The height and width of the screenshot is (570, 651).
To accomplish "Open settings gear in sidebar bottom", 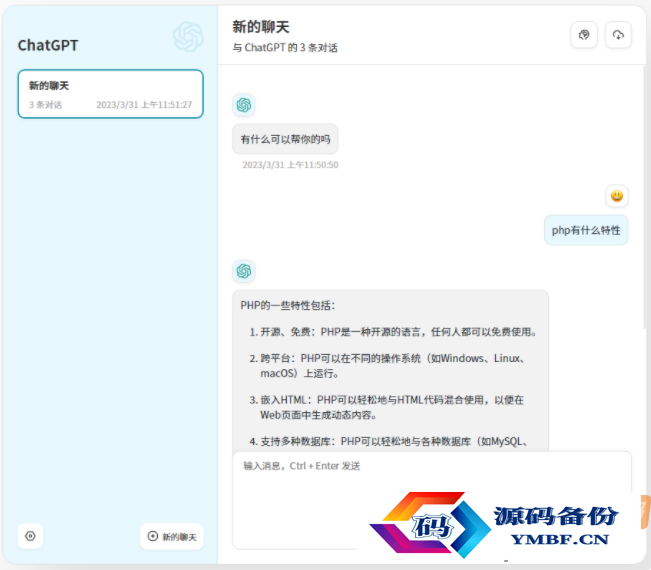I will click(x=30, y=536).
